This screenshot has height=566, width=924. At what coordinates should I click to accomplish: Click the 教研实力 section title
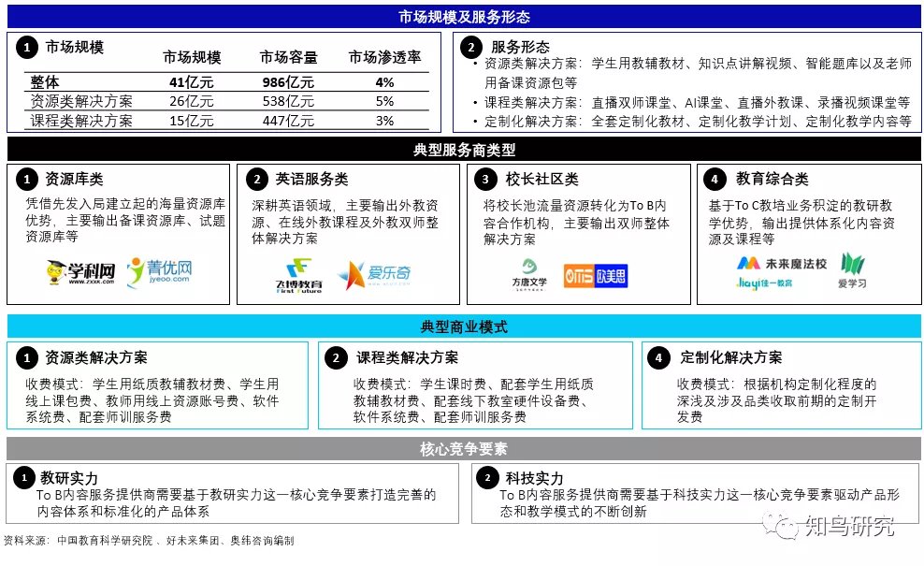(68, 478)
